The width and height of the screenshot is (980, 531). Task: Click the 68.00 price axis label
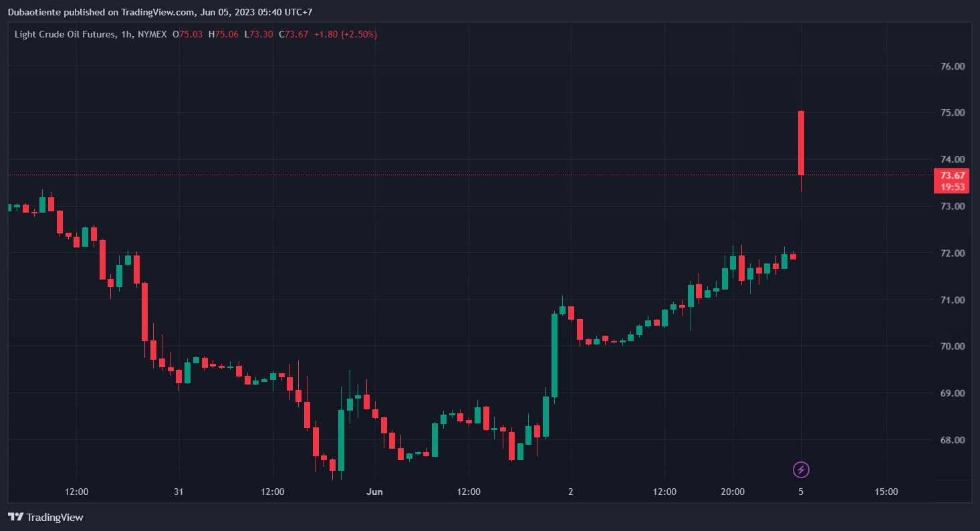click(x=952, y=440)
